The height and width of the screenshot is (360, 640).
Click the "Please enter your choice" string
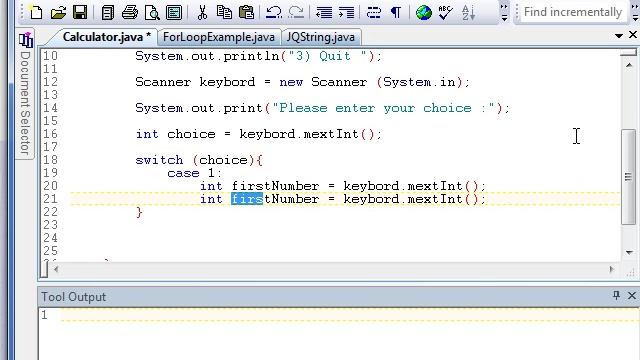[383, 108]
